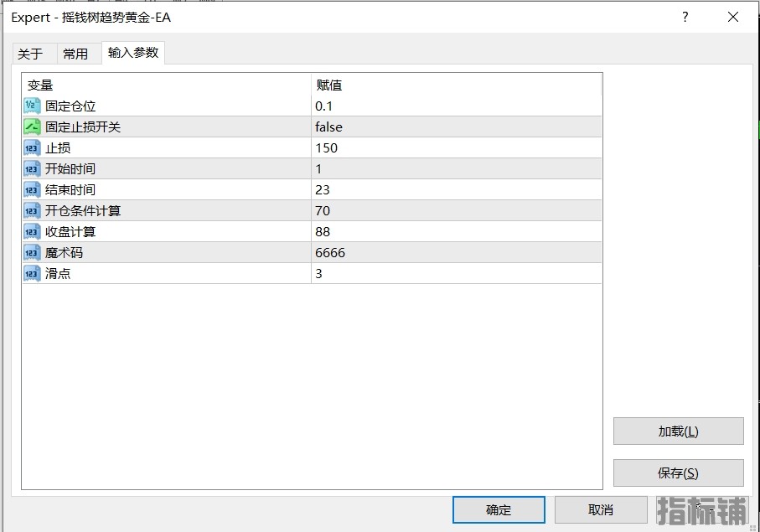This screenshot has width=760, height=532.
Task: Select the 固定止损开关 variable name
Action: click(x=83, y=127)
